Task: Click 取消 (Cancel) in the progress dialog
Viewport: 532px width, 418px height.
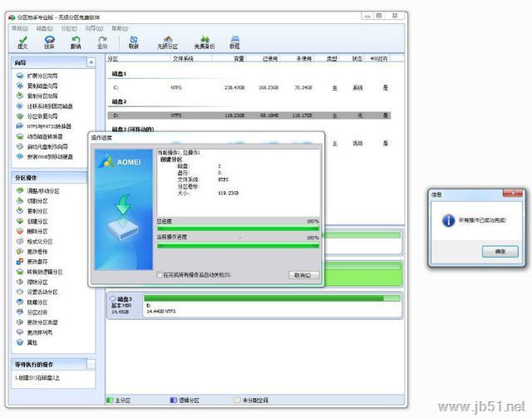Action: pyautogui.click(x=303, y=275)
